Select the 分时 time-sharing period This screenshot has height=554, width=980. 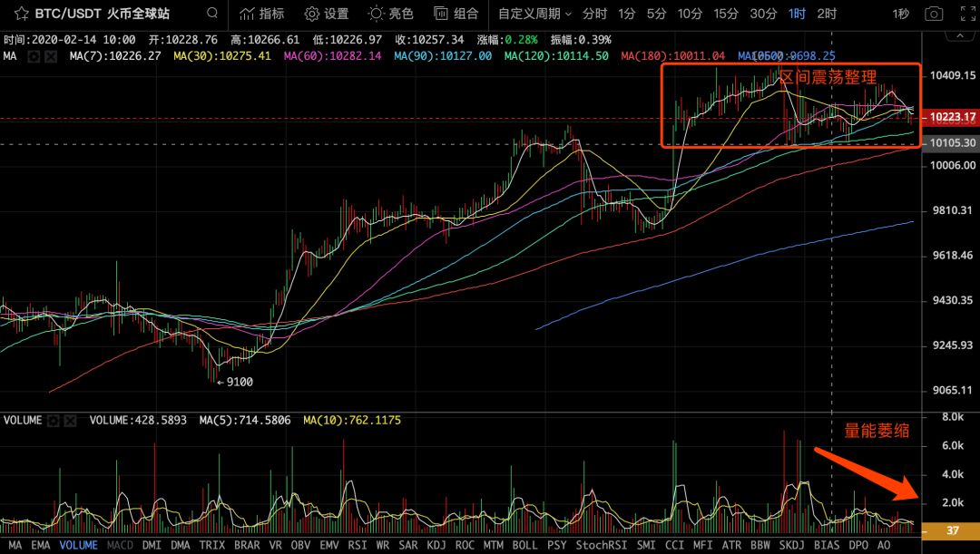click(x=594, y=13)
